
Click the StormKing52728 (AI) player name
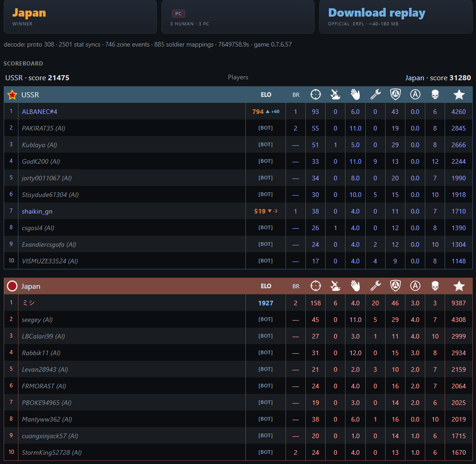pyautogui.click(x=52, y=452)
